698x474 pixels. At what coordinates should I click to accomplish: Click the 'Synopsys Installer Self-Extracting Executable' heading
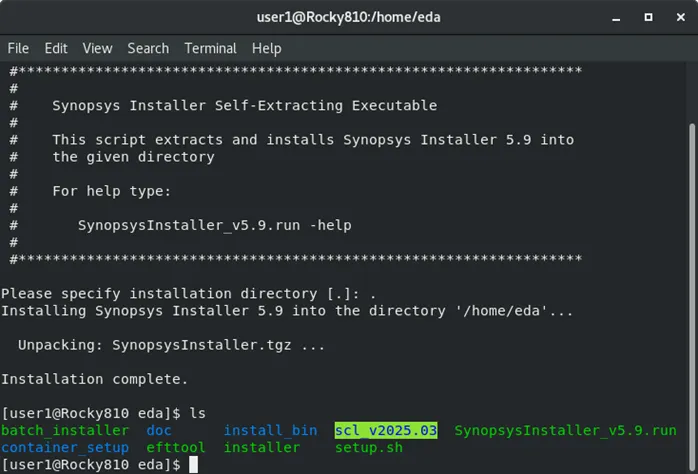[245, 105]
